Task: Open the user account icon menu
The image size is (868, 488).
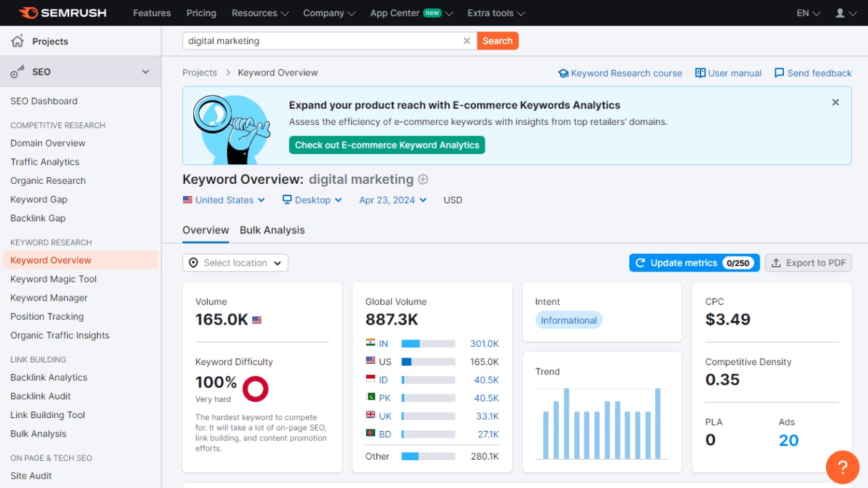Action: 844,13
